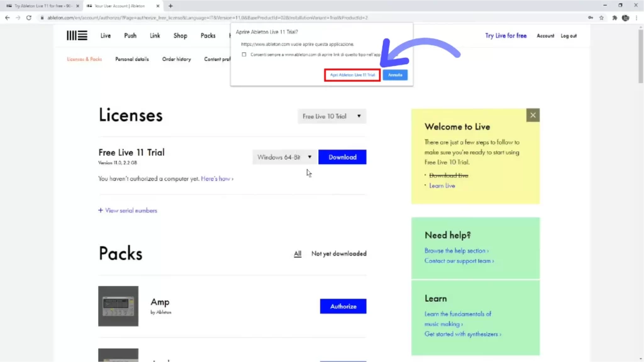
Task: Click the Amp pack title
Action: click(160, 302)
